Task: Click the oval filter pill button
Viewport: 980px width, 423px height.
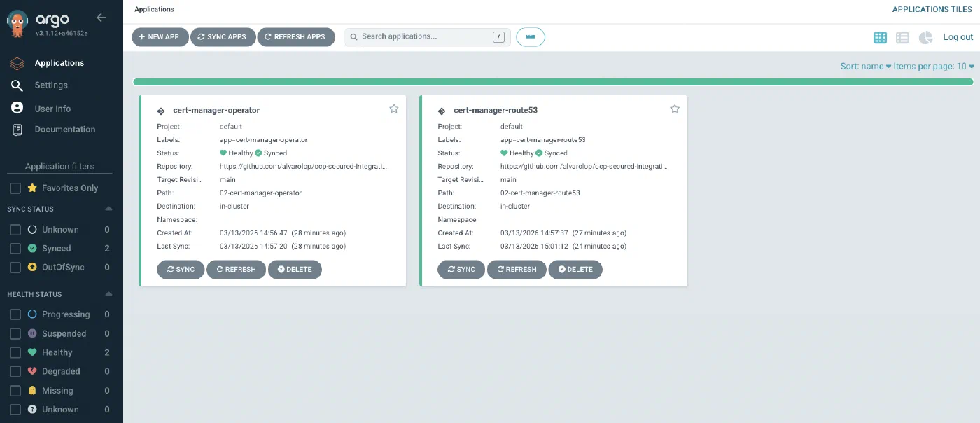Action: pos(531,37)
